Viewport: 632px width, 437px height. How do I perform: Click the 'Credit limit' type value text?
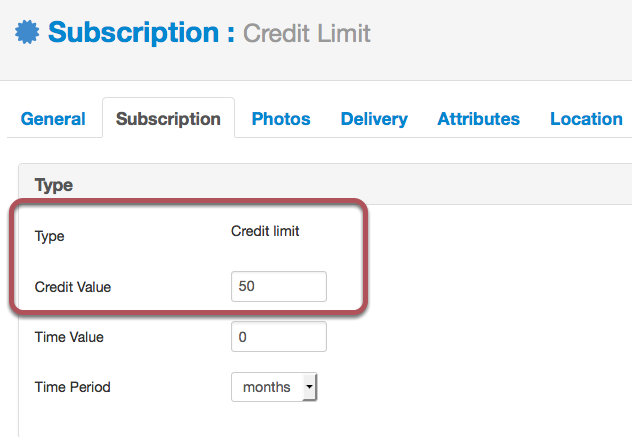(265, 231)
